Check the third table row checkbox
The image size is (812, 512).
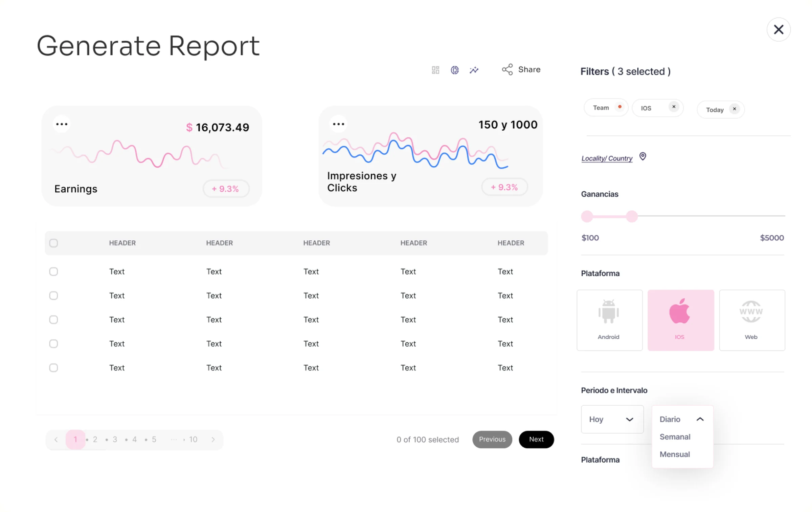click(53, 320)
